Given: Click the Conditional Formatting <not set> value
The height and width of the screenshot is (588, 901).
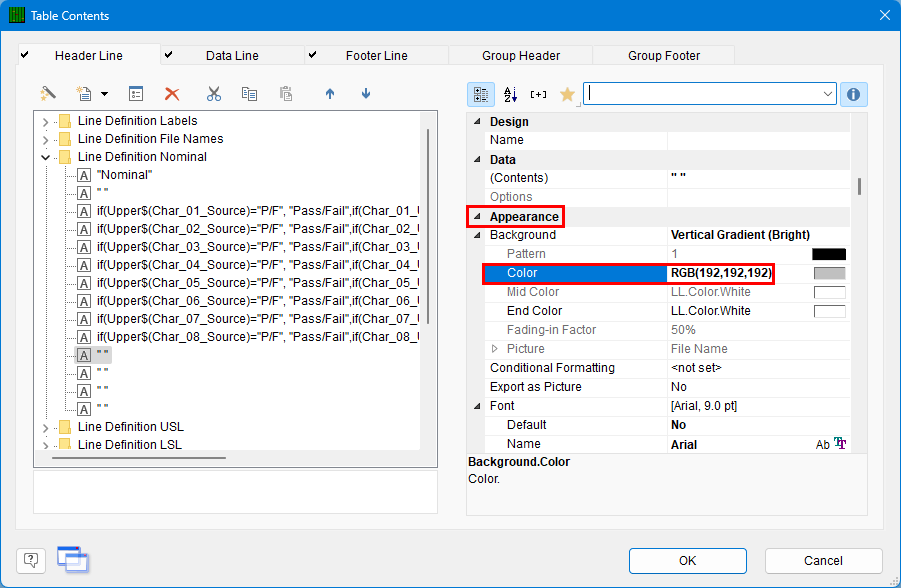Looking at the screenshot, I should coord(696,368).
